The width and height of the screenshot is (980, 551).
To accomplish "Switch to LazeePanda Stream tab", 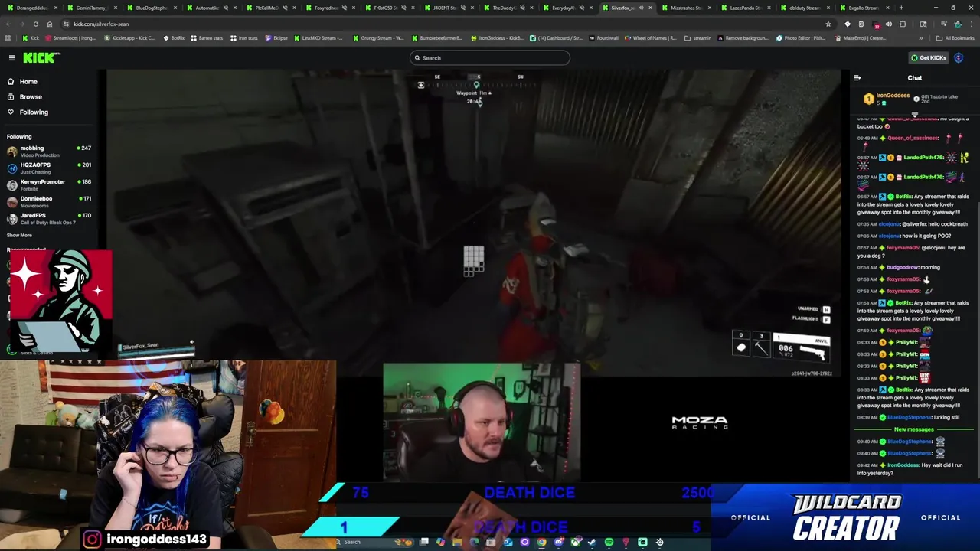I will pyautogui.click(x=745, y=8).
